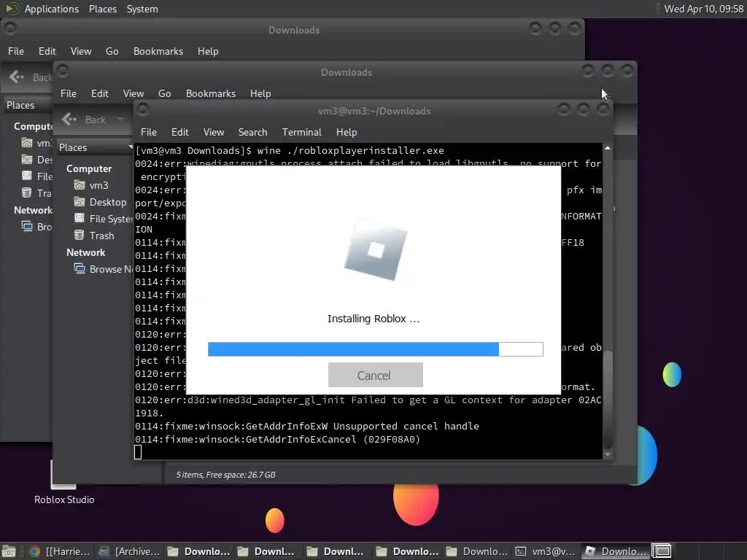This screenshot has height=560, width=747.
Task: Open the Places menu in top panel
Action: tap(102, 9)
